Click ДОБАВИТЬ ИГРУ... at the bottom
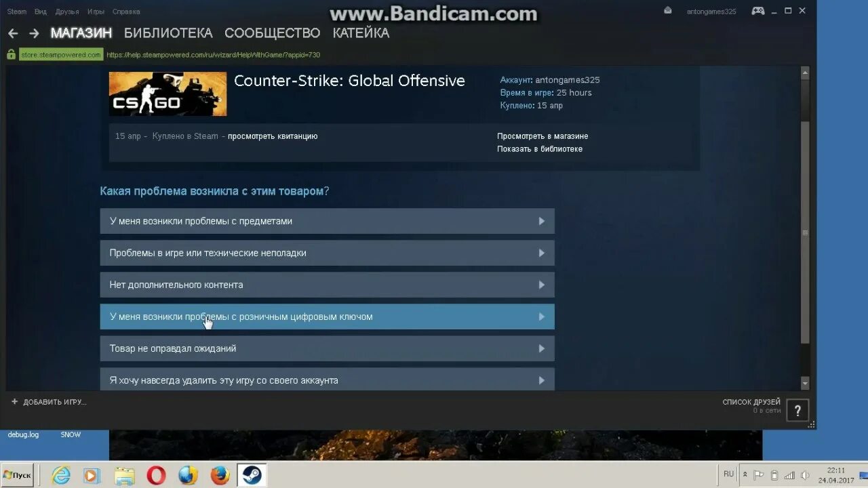Image resolution: width=868 pixels, height=488 pixels. [55, 402]
